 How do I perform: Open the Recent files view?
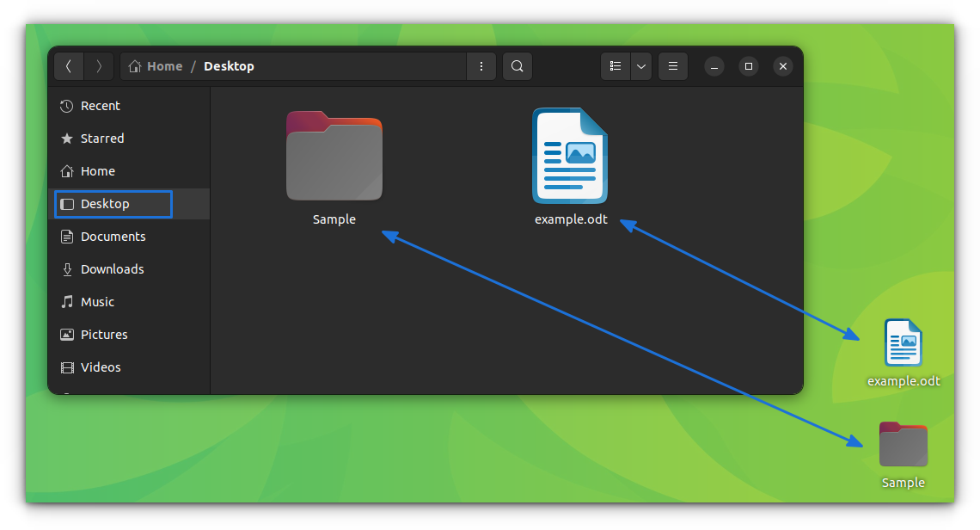tap(100, 105)
